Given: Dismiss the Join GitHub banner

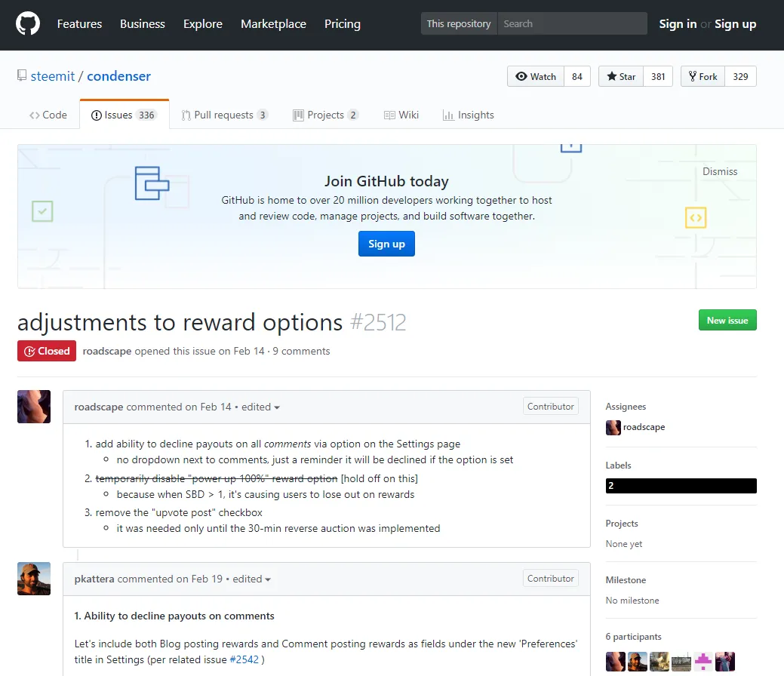Looking at the screenshot, I should click(x=720, y=171).
